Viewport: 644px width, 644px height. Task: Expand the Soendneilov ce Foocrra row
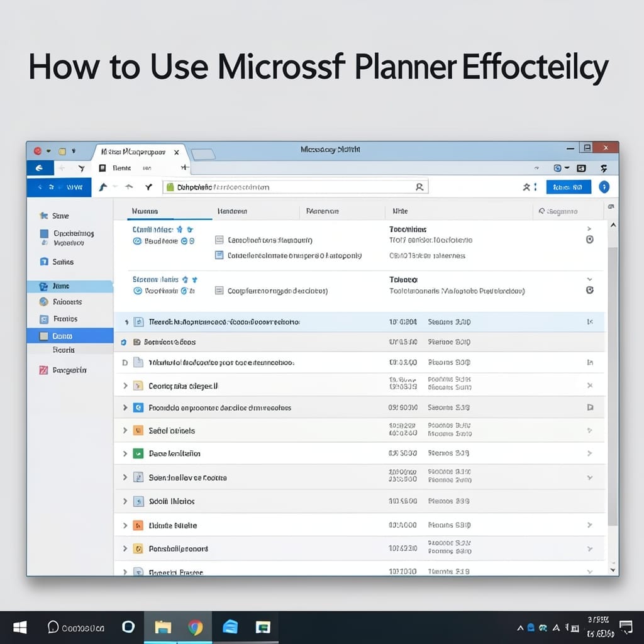[125, 477]
